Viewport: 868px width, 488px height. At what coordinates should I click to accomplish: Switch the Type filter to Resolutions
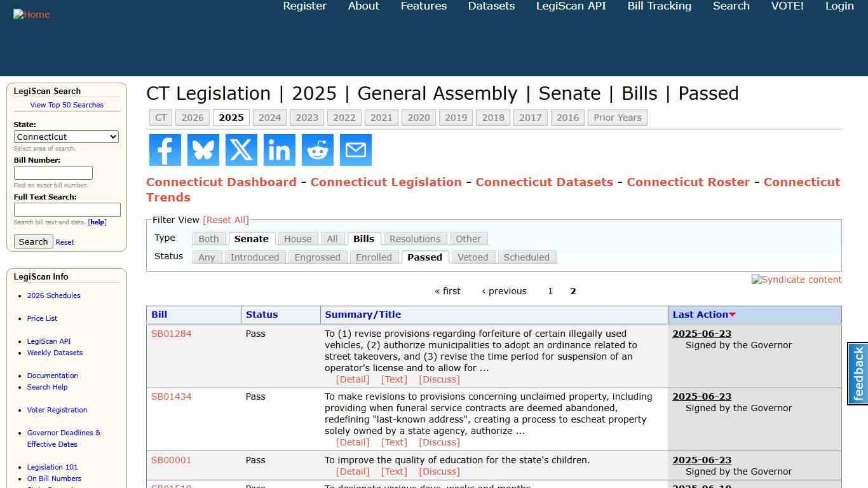tap(414, 238)
